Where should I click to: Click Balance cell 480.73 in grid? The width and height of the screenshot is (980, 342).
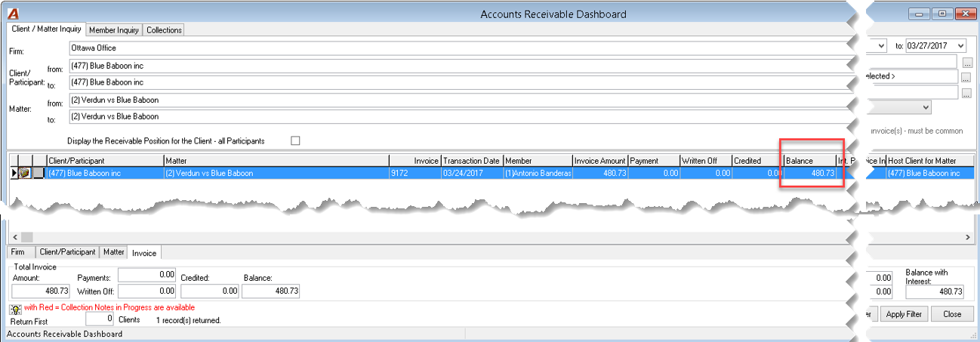(809, 173)
